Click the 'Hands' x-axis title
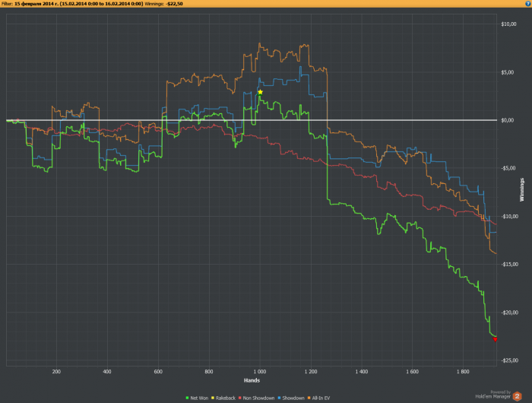 tap(252, 380)
